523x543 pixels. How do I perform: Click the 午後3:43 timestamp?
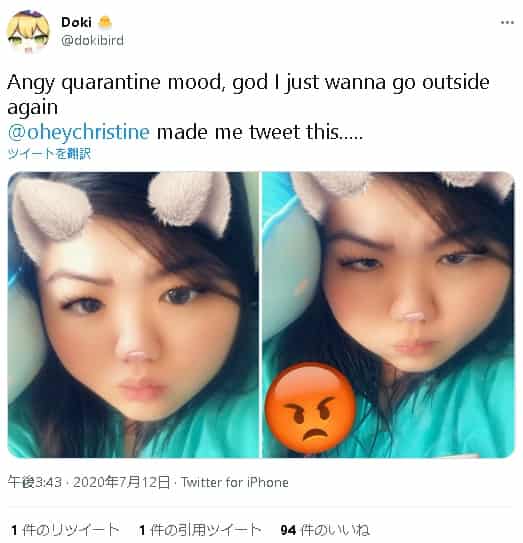click(35, 482)
